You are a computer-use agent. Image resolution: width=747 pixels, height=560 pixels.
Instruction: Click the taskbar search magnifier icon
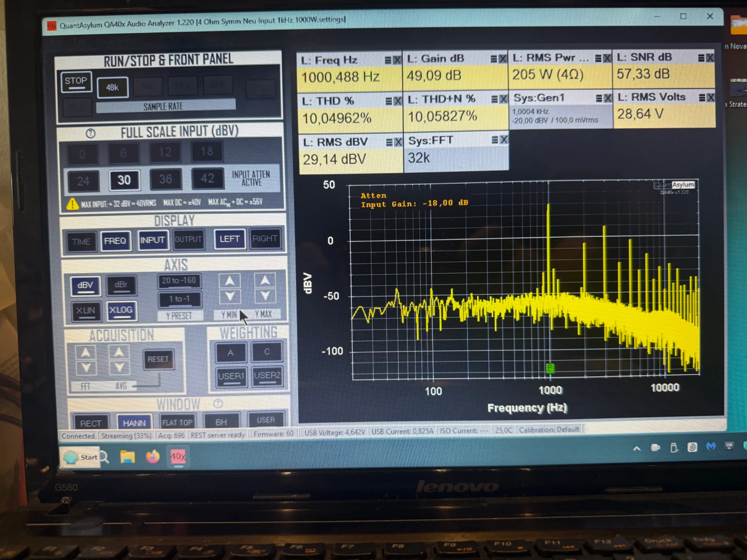point(105,457)
